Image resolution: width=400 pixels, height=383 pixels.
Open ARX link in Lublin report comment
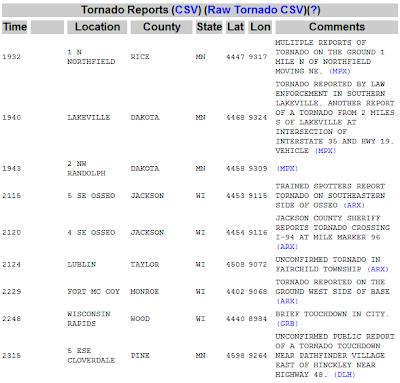click(x=378, y=269)
